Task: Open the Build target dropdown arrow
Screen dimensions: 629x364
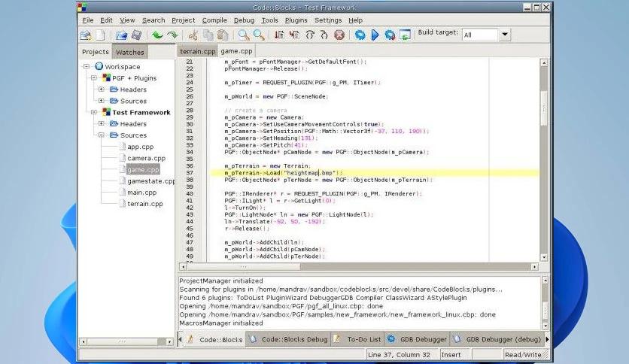Action: tap(505, 35)
